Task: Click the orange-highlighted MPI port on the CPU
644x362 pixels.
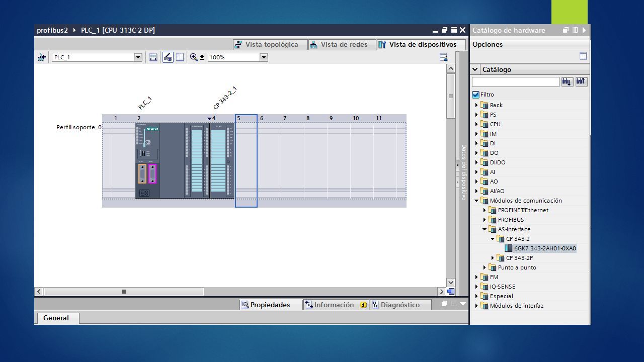Action: pos(142,173)
